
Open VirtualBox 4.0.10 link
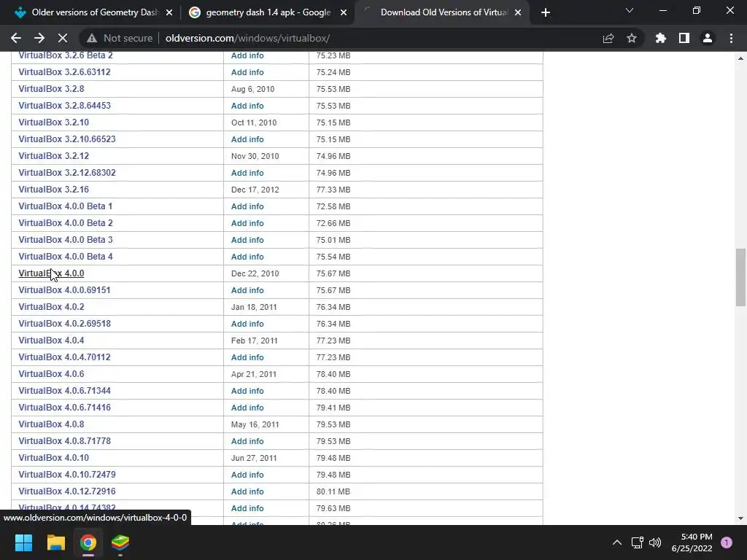click(53, 458)
